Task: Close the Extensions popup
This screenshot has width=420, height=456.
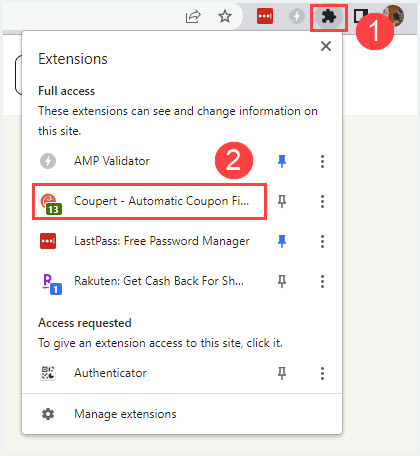Action: 326,46
